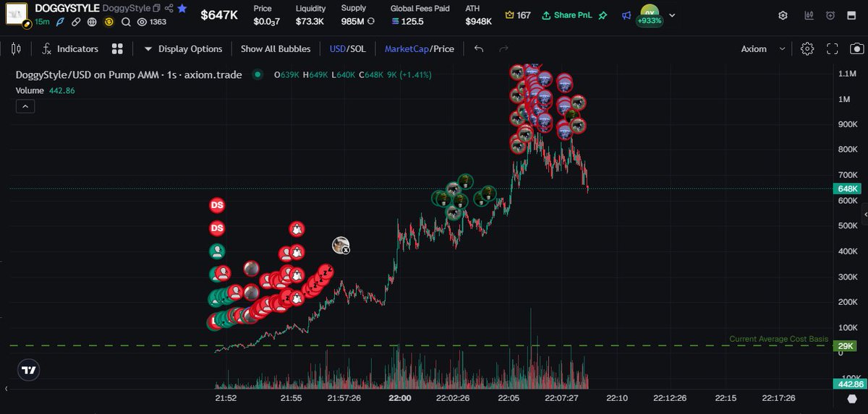The width and height of the screenshot is (868, 414).
Task: Copy the DoggyStyle token address
Action: pos(156,9)
